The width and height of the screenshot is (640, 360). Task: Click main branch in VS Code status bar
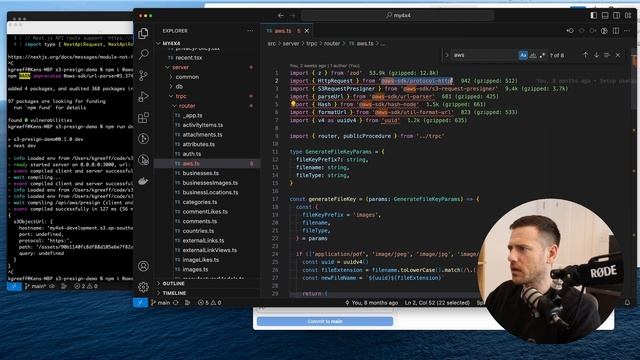pyautogui.click(x=160, y=302)
